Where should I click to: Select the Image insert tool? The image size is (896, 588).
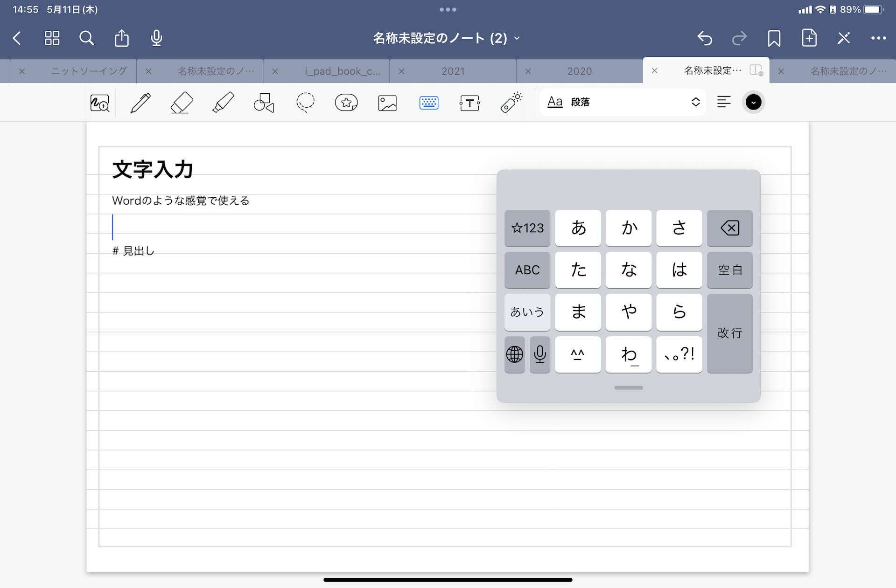click(387, 103)
